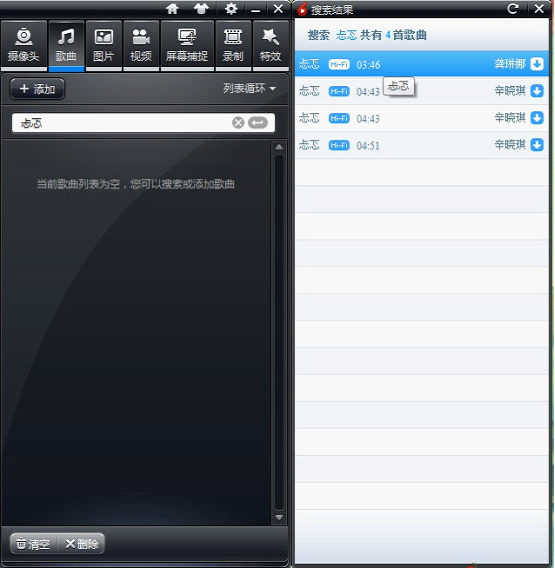Click the 清空 clear list button

33,544
